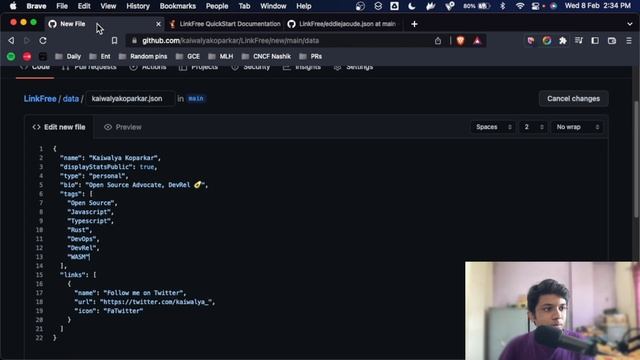Open the Bookmarks menu
The width and height of the screenshot is (640, 360).
pyautogui.click(x=178, y=6)
